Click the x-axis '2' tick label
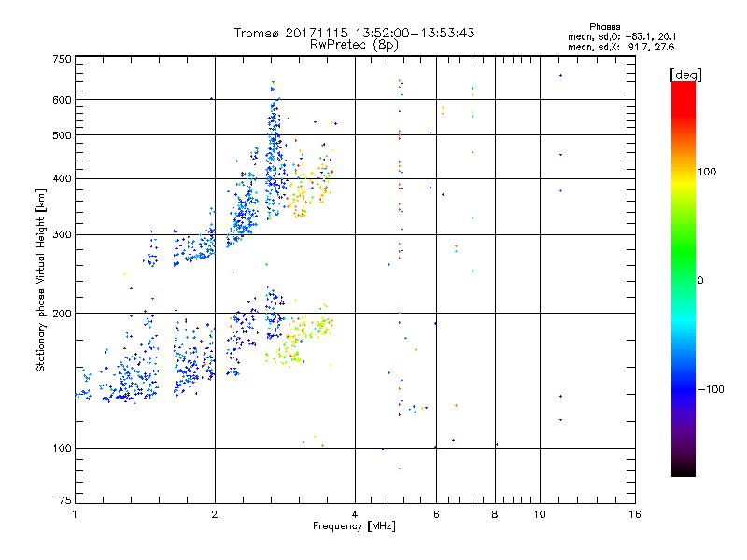Image resolution: width=747 pixels, height=560 pixels. click(215, 514)
